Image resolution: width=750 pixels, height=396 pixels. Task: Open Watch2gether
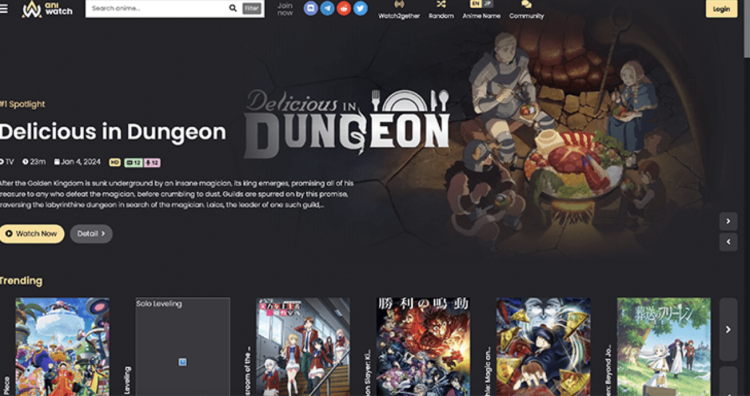coord(399,10)
